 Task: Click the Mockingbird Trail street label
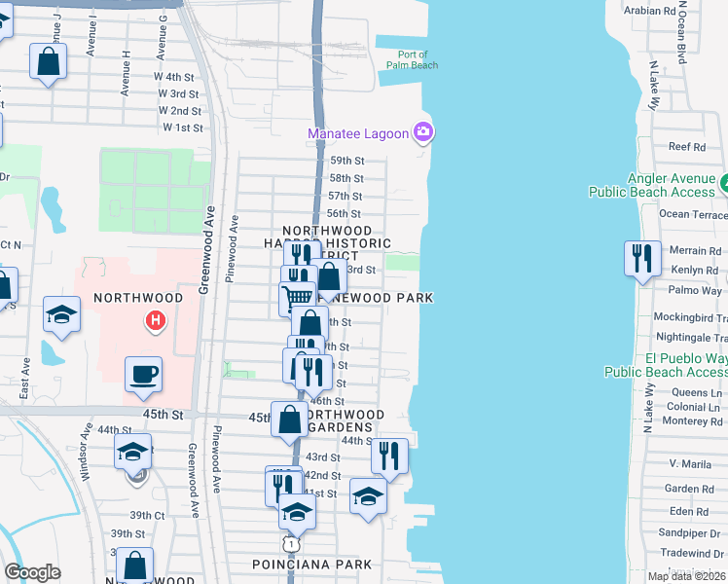[x=690, y=317]
